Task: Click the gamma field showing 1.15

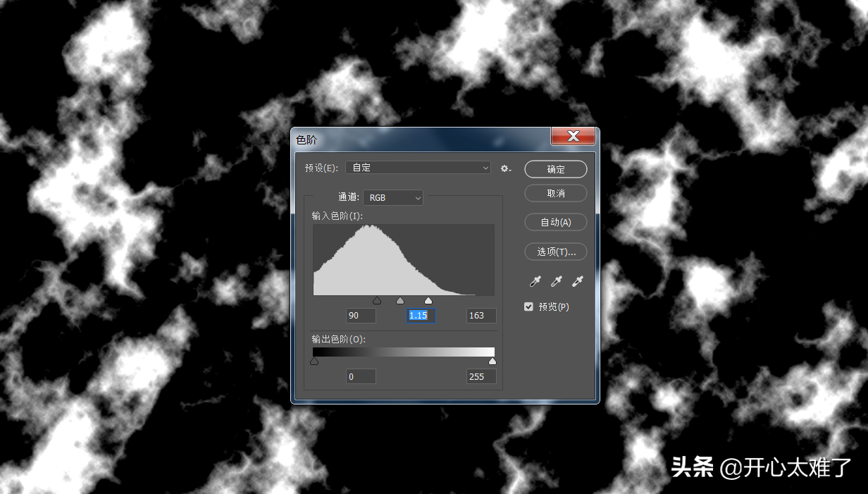Action: pos(421,316)
